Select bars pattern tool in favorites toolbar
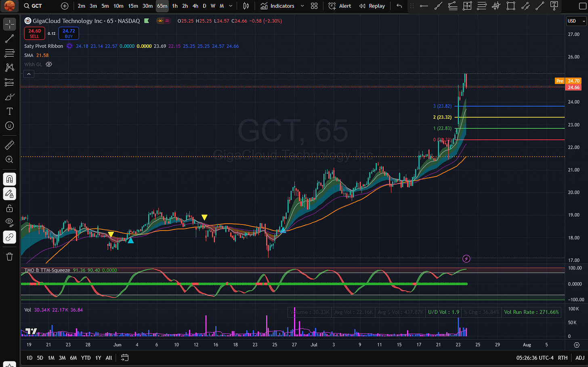 (496, 6)
